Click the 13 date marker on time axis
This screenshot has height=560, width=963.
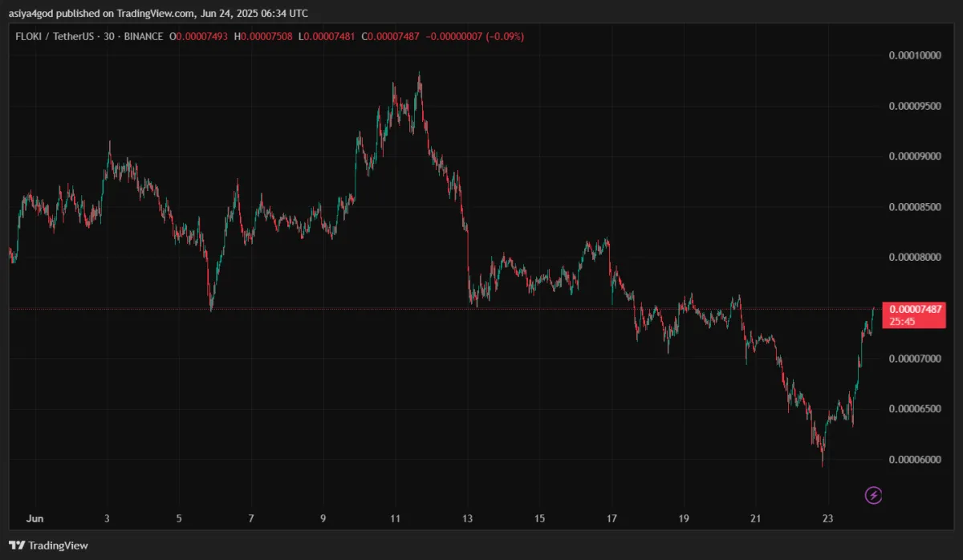pos(468,517)
